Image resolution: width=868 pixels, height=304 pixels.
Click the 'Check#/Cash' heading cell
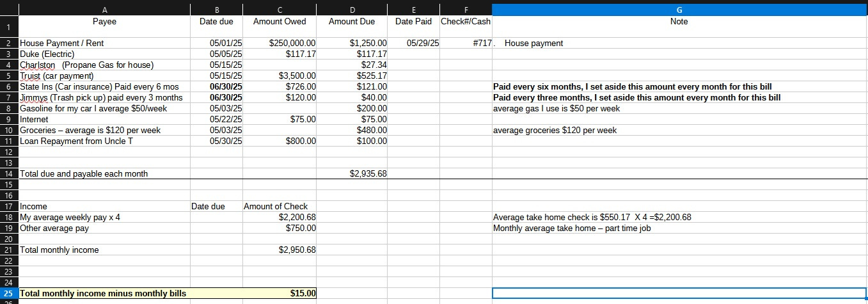[x=466, y=27]
